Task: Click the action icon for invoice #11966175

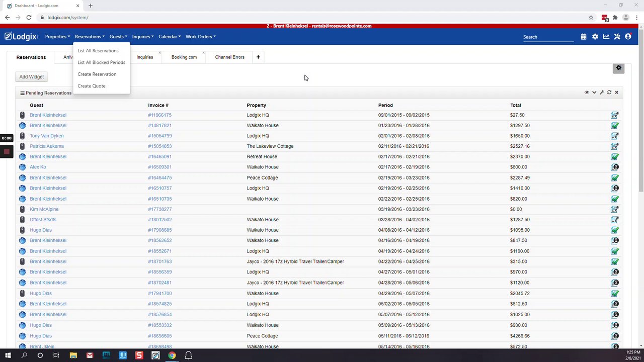Action: click(x=614, y=115)
